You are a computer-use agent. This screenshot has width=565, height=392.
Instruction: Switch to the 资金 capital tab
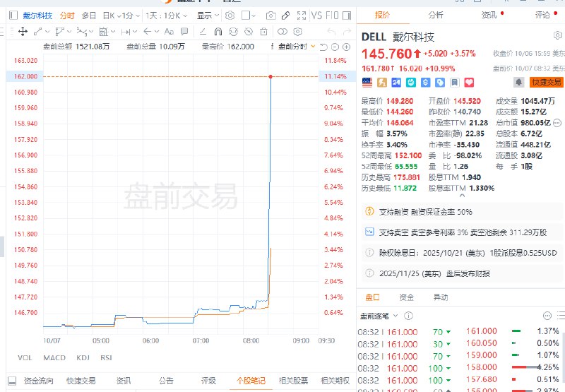407,297
